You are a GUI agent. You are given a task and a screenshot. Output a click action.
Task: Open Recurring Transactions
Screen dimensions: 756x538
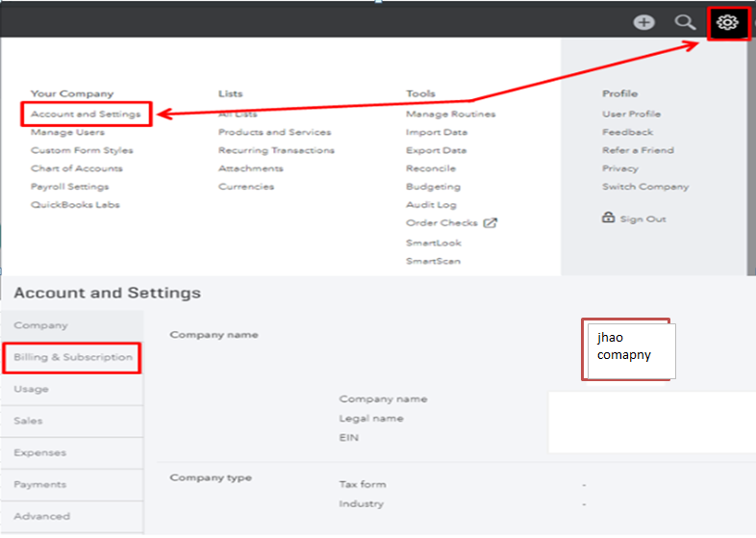pos(276,150)
